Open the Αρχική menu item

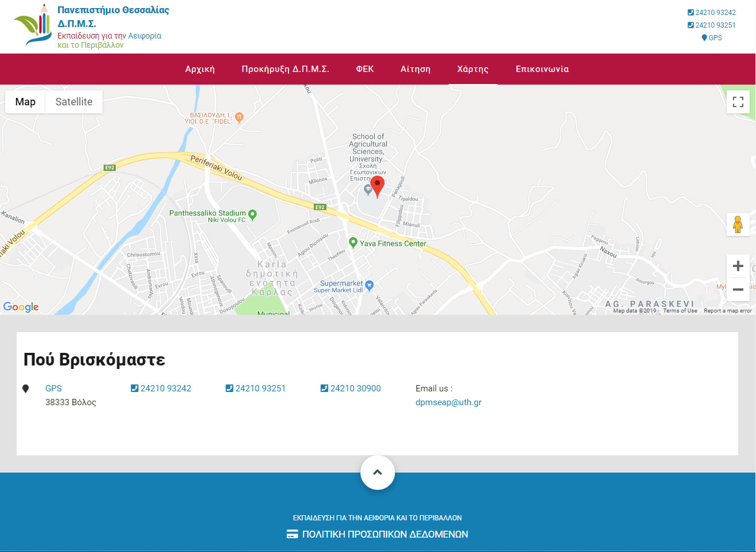click(x=200, y=69)
